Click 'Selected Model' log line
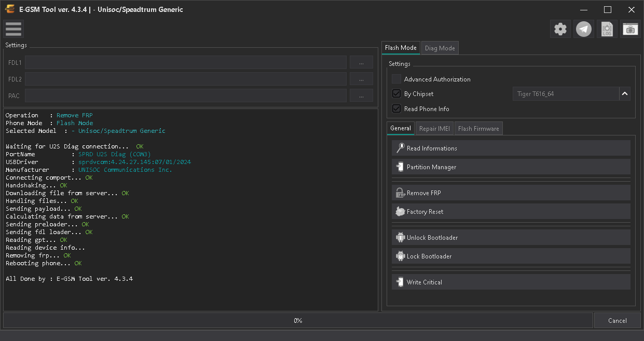The height and width of the screenshot is (341, 644). pyautogui.click(x=86, y=131)
